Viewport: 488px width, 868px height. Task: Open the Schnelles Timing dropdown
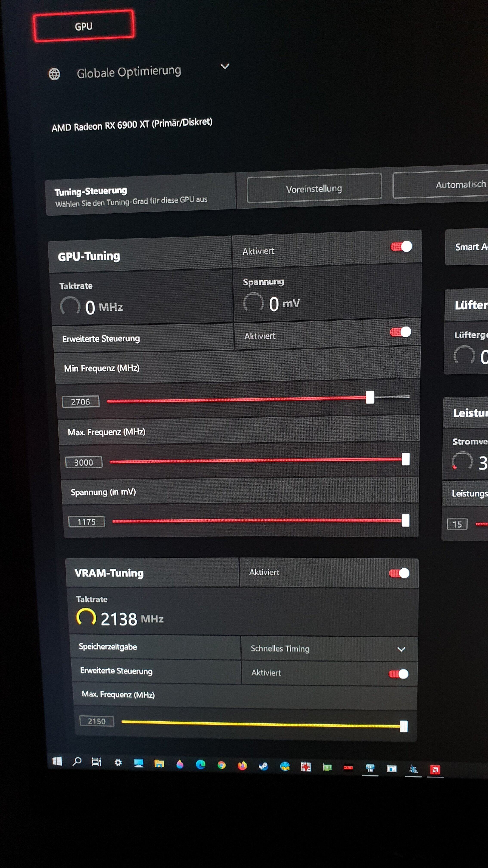point(329,649)
